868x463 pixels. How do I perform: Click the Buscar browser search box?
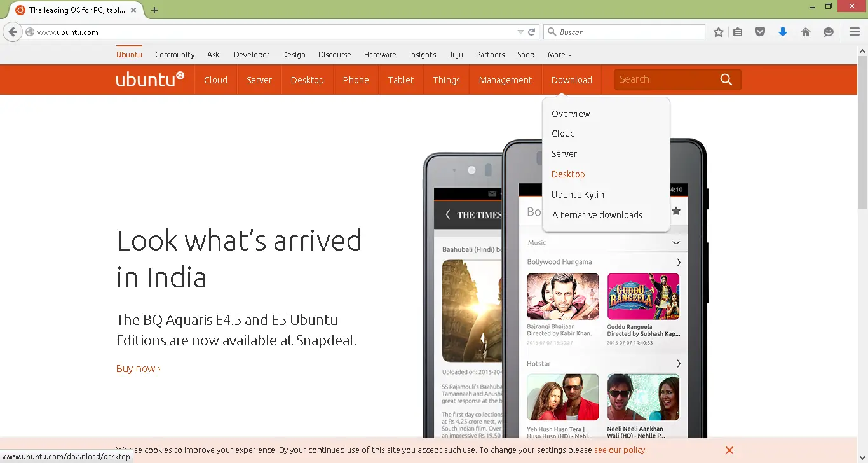tap(625, 32)
